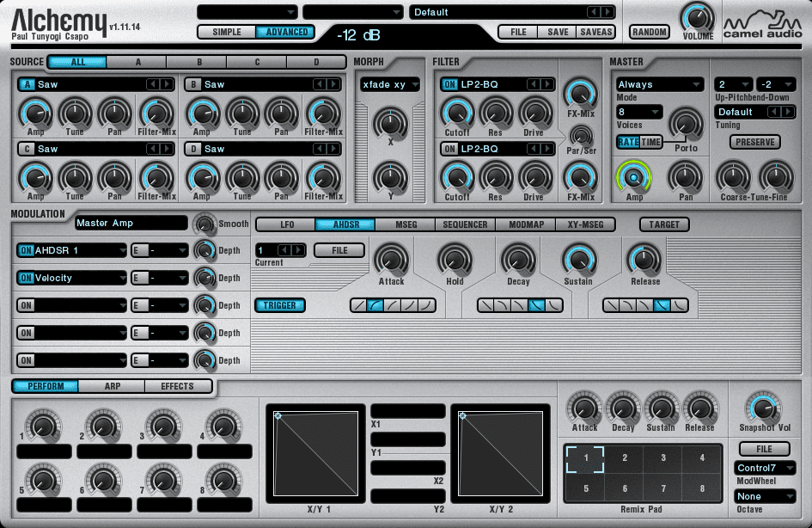Click the Morph X knob
The width and height of the screenshot is (812, 528).
390,123
